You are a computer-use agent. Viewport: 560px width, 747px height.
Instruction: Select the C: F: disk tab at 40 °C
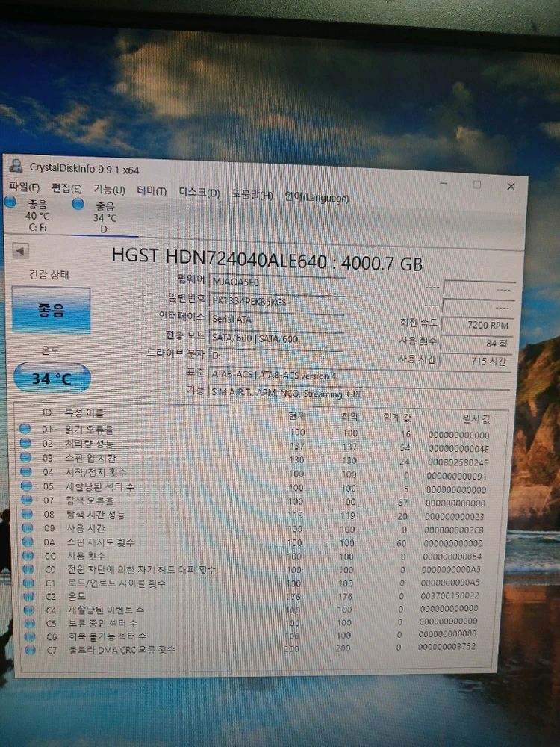coord(37,215)
